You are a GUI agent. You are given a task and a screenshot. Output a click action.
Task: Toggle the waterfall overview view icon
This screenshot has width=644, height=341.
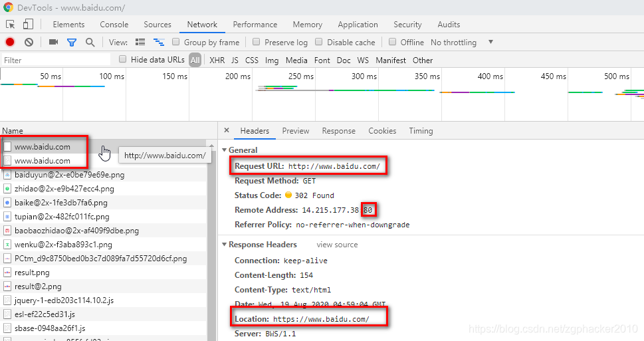pos(159,42)
